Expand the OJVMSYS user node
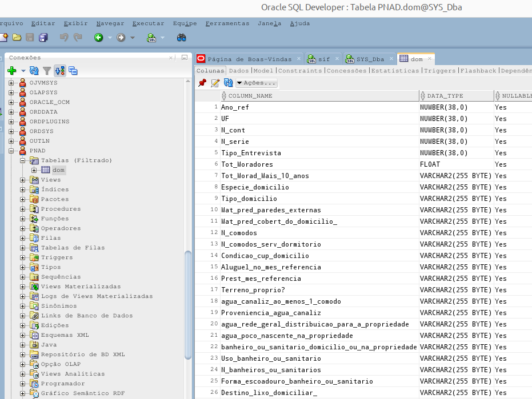The width and height of the screenshot is (532, 399). pos(11,83)
